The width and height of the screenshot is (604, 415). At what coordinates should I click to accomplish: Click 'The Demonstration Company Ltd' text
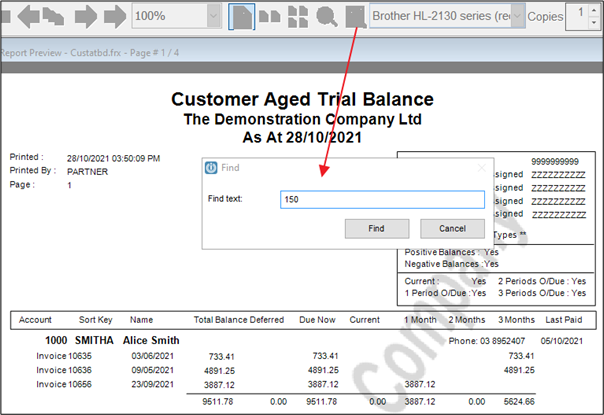point(302,119)
